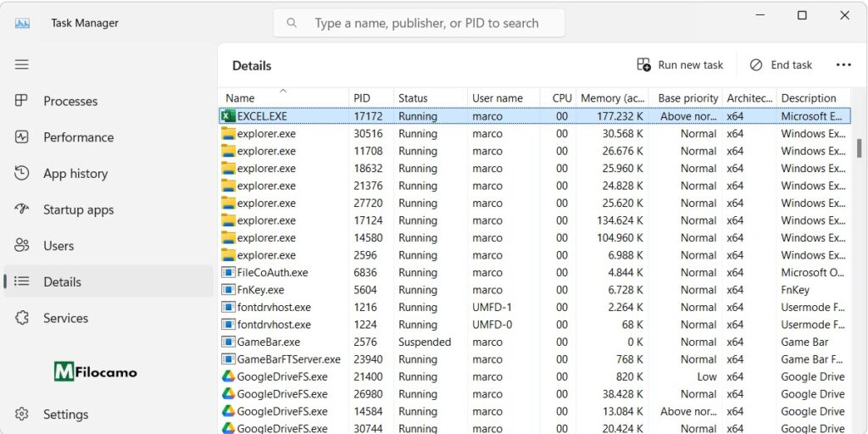This screenshot has height=434, width=868.
Task: Click the FnKey description cell
Action: tap(795, 290)
